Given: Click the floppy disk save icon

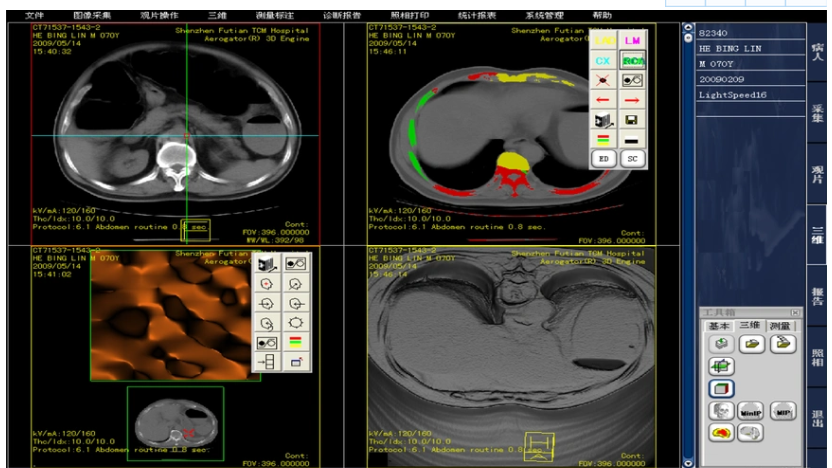Looking at the screenshot, I should point(632,120).
